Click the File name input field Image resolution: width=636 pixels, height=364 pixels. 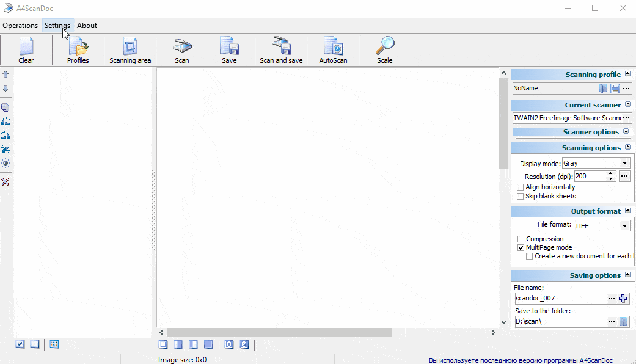[560, 299]
